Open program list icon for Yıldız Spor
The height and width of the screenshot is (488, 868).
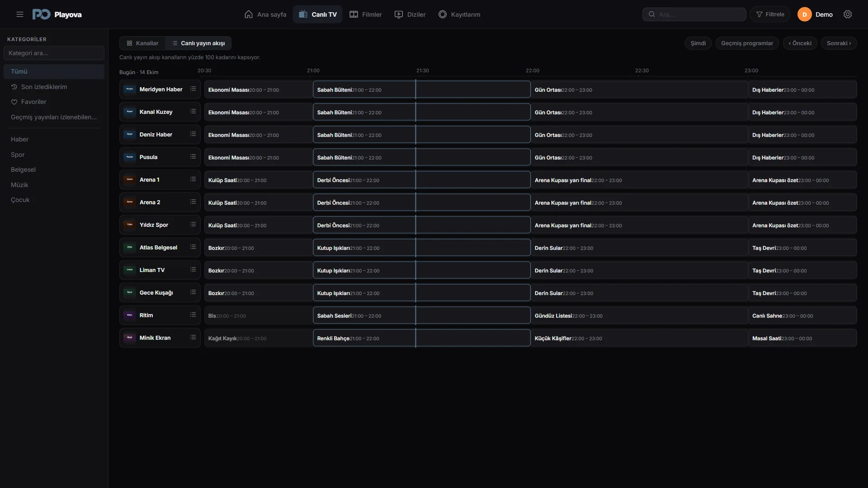click(x=193, y=225)
